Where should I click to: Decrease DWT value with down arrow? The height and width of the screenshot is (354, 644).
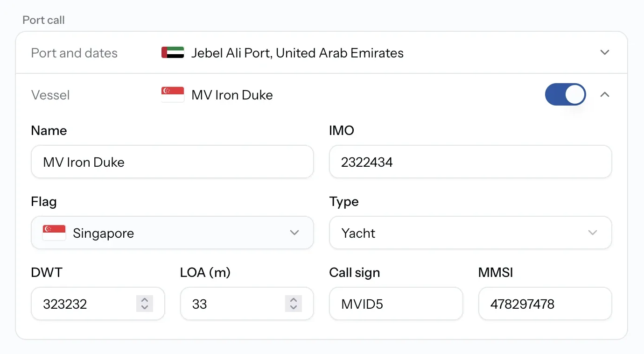pyautogui.click(x=145, y=308)
